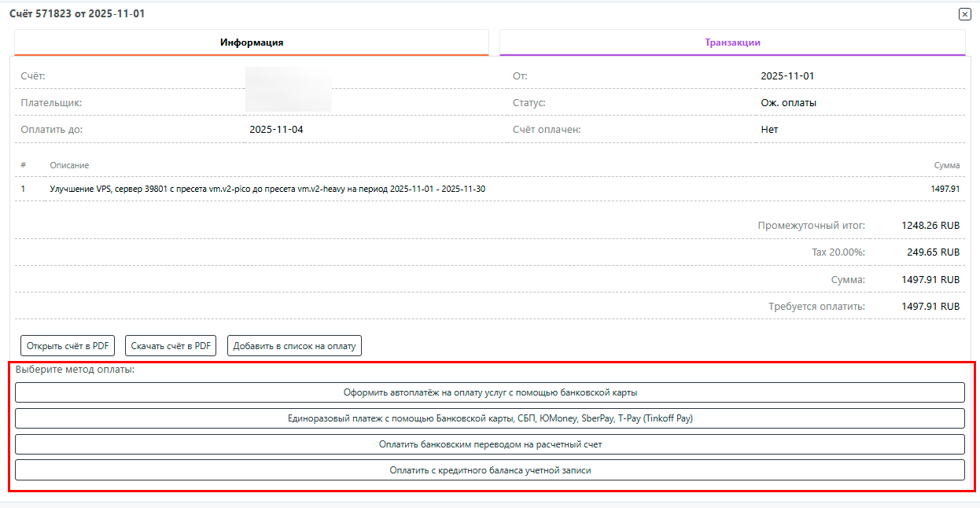980x508 pixels.
Task: Click the status value Ож. оплаты
Action: (788, 103)
